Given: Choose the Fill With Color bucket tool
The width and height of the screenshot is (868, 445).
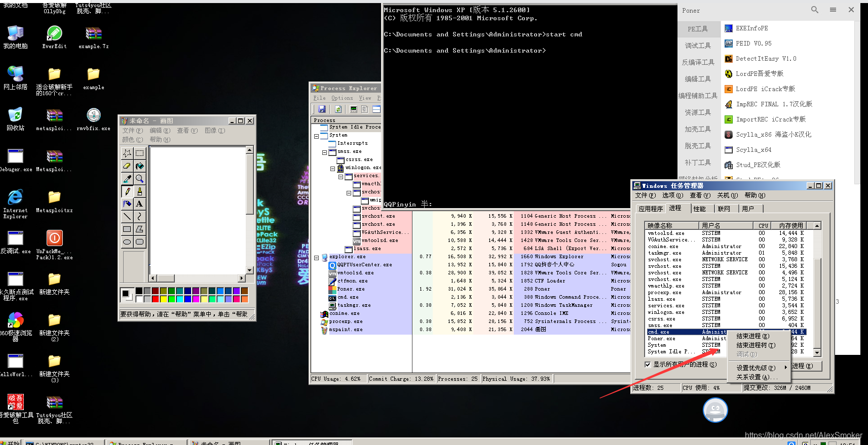Looking at the screenshot, I should [139, 166].
